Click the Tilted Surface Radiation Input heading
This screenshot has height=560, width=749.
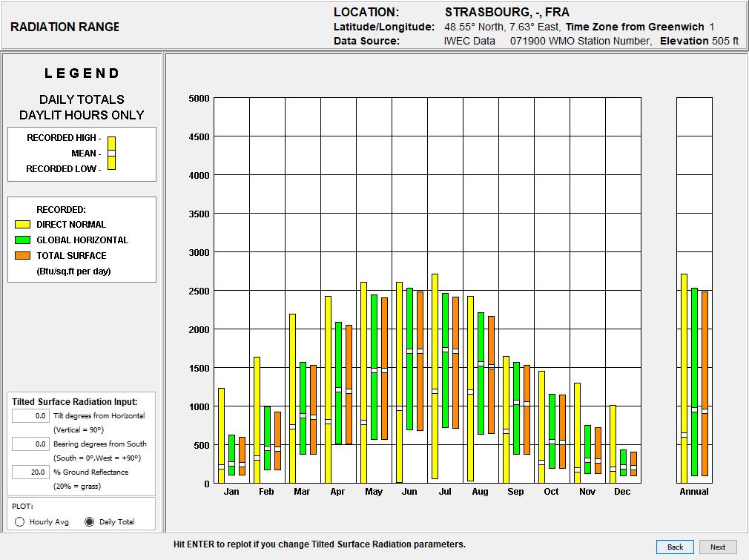pos(74,402)
